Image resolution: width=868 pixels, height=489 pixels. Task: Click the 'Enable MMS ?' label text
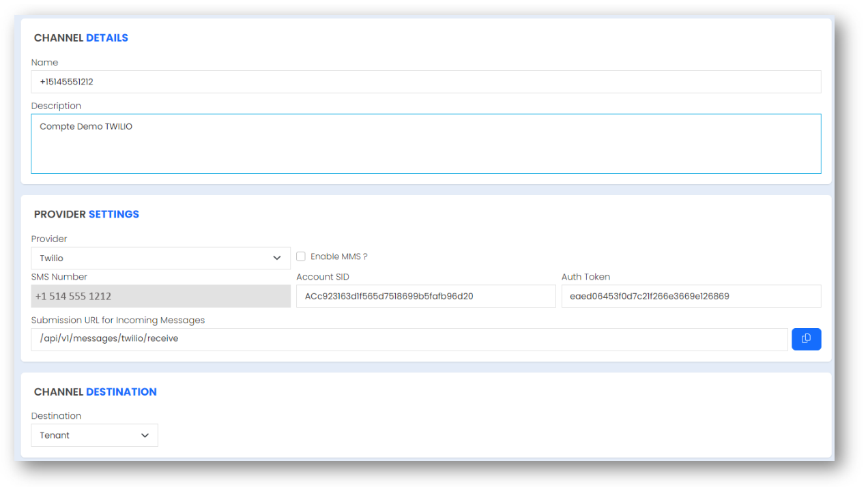click(339, 256)
